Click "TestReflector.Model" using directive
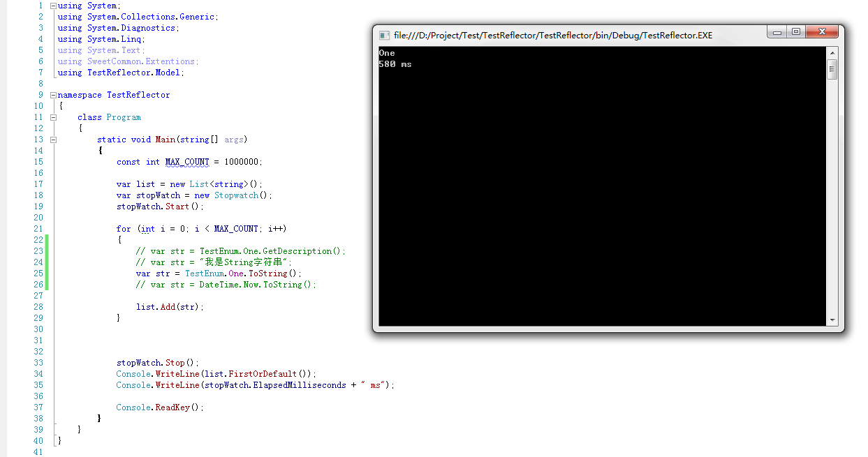 point(133,73)
